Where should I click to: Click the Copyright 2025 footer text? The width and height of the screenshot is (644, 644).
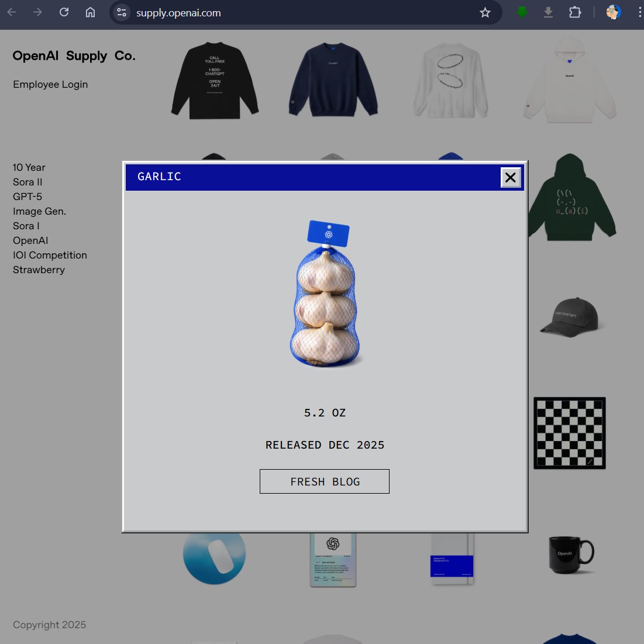click(50, 625)
